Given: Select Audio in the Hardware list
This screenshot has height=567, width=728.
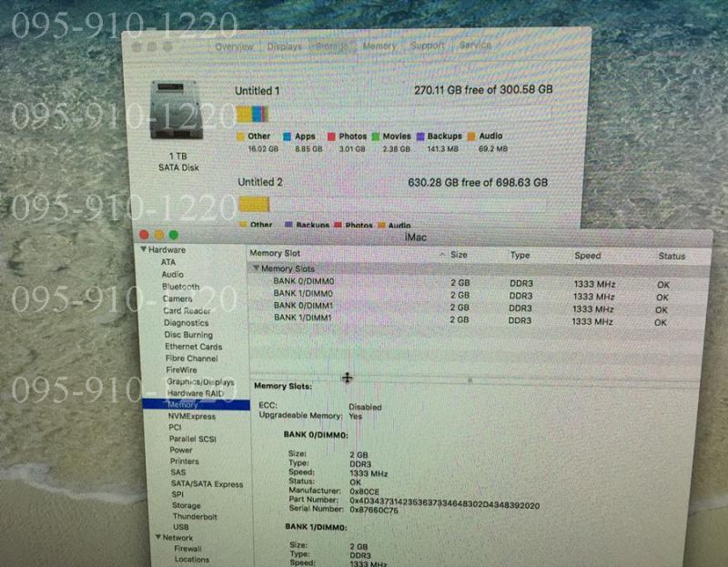Looking at the screenshot, I should point(172,275).
